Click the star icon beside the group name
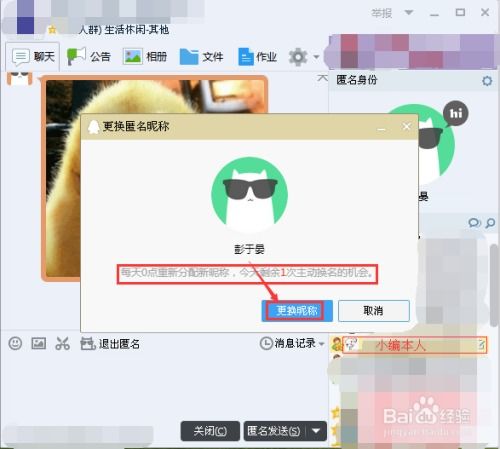The image size is (500, 449). pos(52,30)
